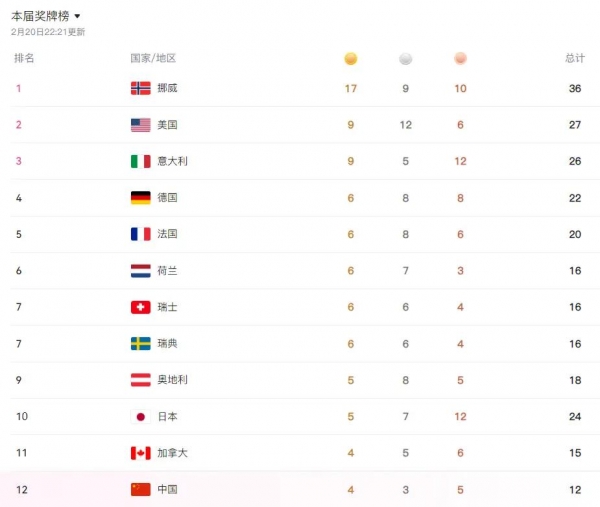Click the China flag icon

tap(141, 489)
